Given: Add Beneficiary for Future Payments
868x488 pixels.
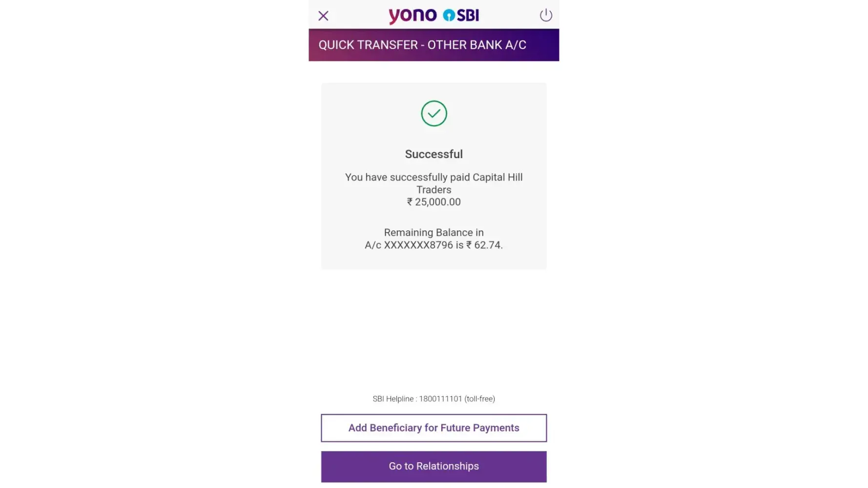Looking at the screenshot, I should tap(434, 428).
